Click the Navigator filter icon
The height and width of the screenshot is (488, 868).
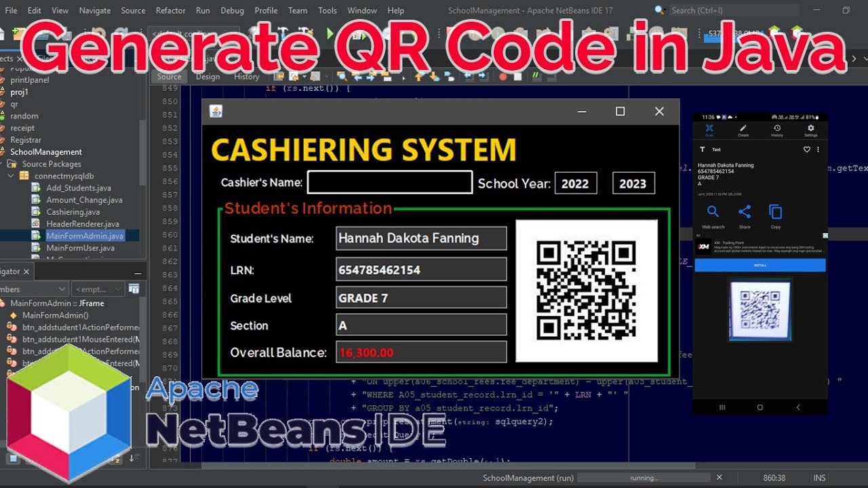click(134, 289)
